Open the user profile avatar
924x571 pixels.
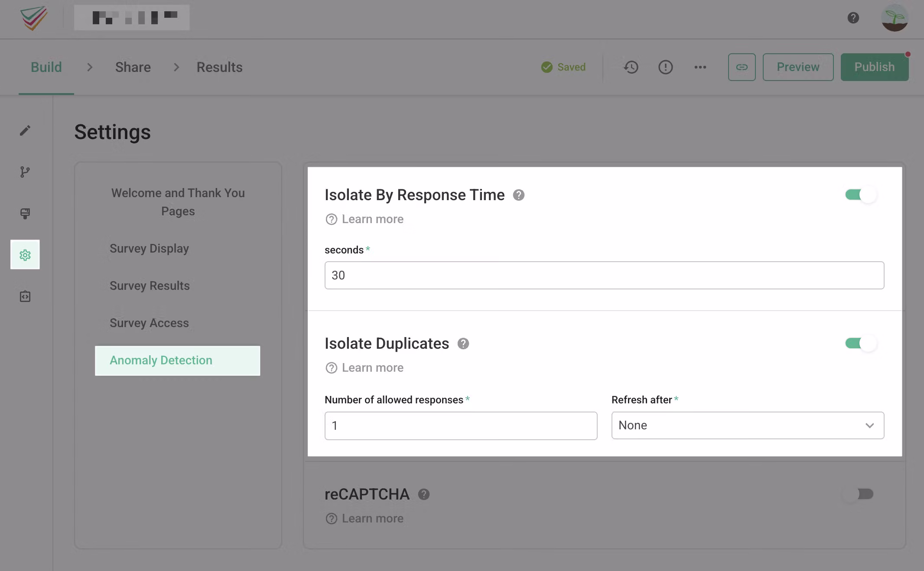(895, 18)
